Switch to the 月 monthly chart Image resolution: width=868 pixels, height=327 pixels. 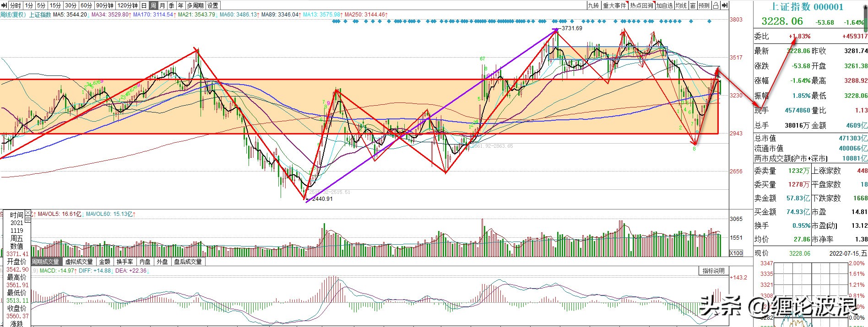pos(163,5)
